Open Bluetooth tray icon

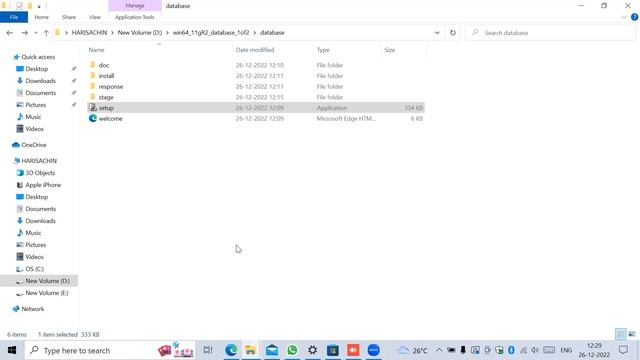click(511, 350)
